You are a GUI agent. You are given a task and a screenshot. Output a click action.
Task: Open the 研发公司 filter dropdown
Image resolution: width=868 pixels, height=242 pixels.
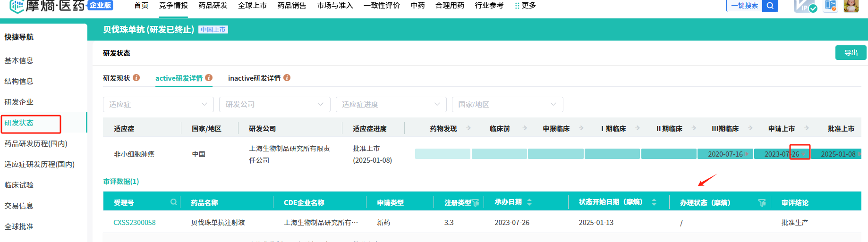point(274,104)
